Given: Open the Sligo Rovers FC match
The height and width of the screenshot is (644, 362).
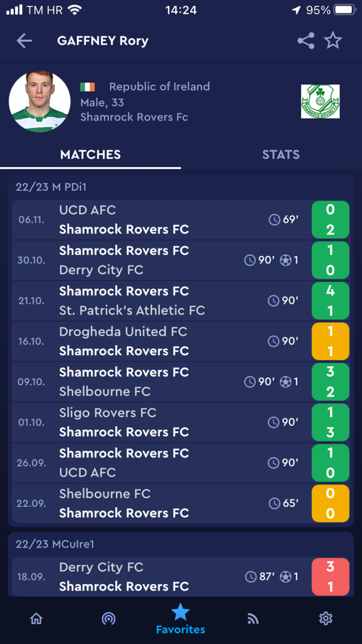Looking at the screenshot, I should tap(180, 422).
